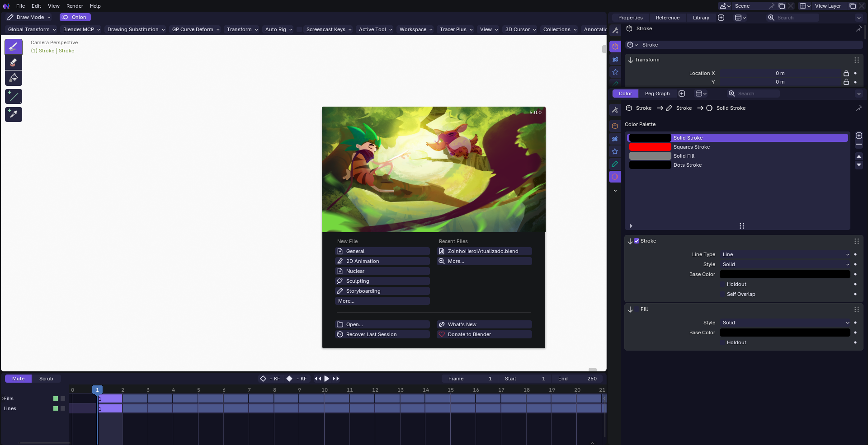Toggle Fills layer green visibility square

pos(56,398)
